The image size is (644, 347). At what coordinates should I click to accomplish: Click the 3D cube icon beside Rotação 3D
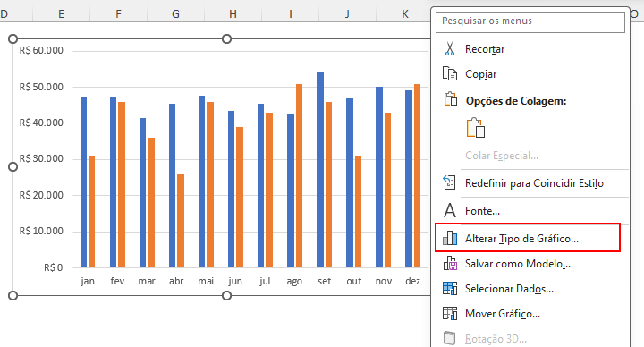click(450, 338)
